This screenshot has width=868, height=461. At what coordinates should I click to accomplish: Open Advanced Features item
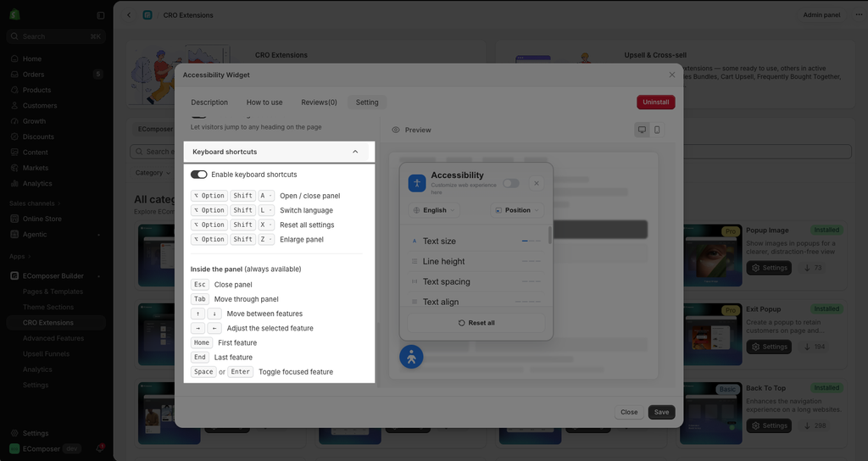pyautogui.click(x=53, y=338)
